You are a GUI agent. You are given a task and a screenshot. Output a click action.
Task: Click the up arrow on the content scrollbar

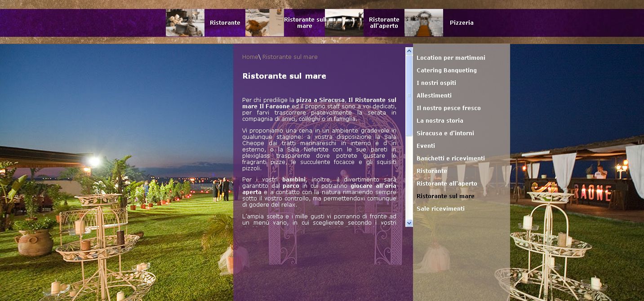pyautogui.click(x=409, y=50)
